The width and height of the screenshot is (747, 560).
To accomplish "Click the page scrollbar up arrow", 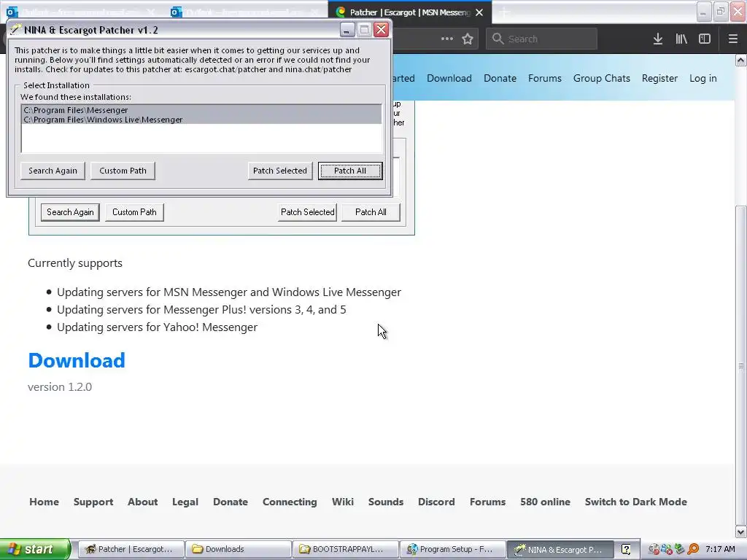I will (741, 60).
